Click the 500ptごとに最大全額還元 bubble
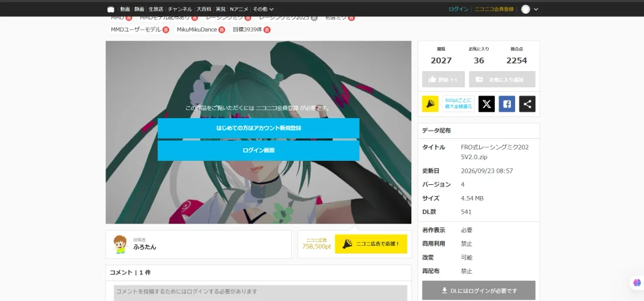This screenshot has width=644, height=301. pyautogui.click(x=458, y=104)
